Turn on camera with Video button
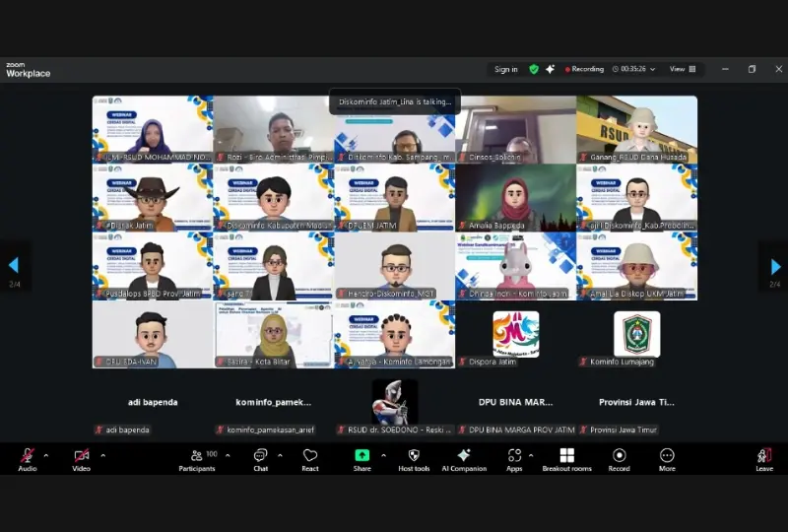This screenshot has width=788, height=532. tap(81, 459)
